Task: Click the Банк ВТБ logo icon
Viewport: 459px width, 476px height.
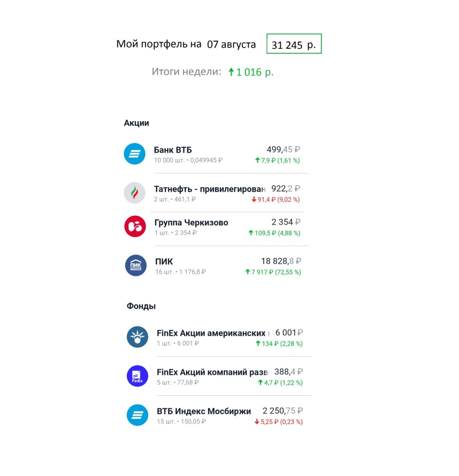Action: pos(135,154)
